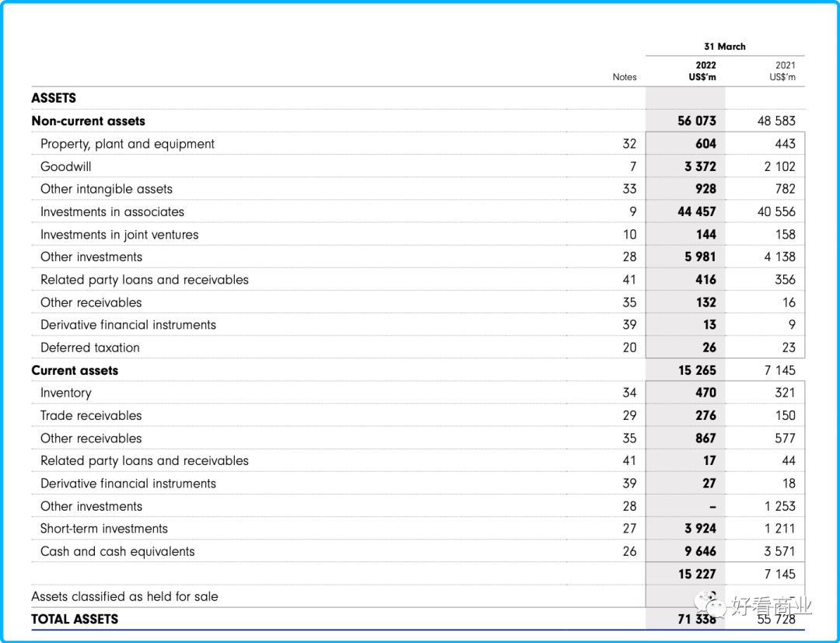Click note number 27 for Short-term investments
This screenshot has width=840, height=643.
[x=629, y=529]
